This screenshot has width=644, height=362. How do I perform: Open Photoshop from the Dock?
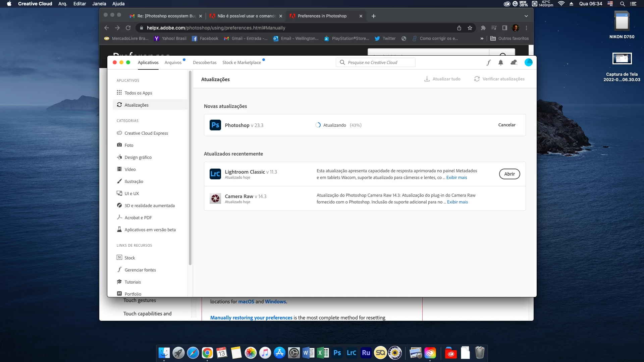point(337,353)
